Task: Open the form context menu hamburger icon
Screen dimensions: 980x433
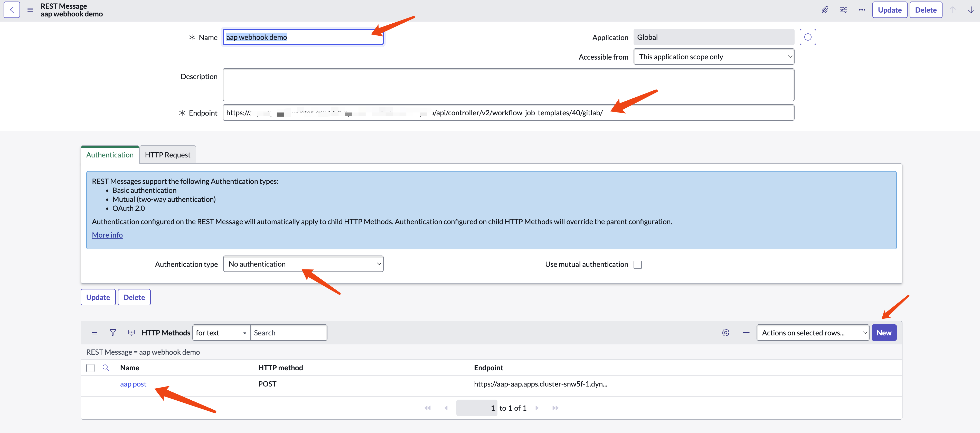Action: pos(30,10)
